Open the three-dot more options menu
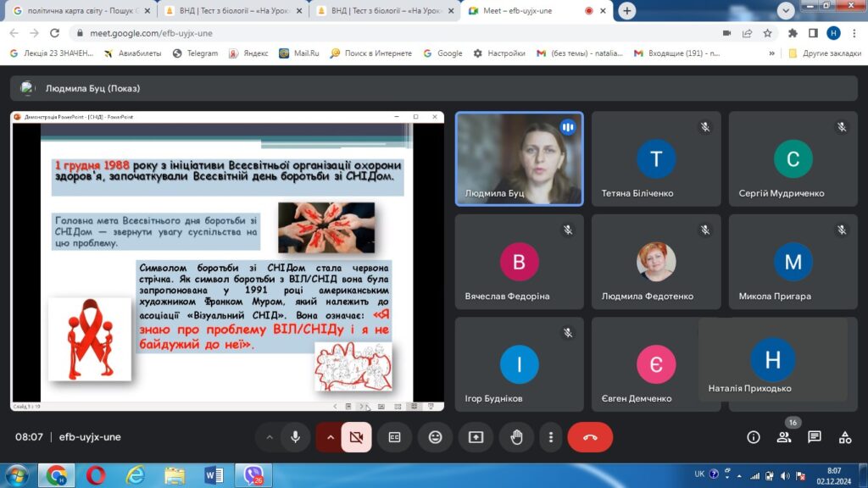868x488 pixels. click(x=551, y=437)
